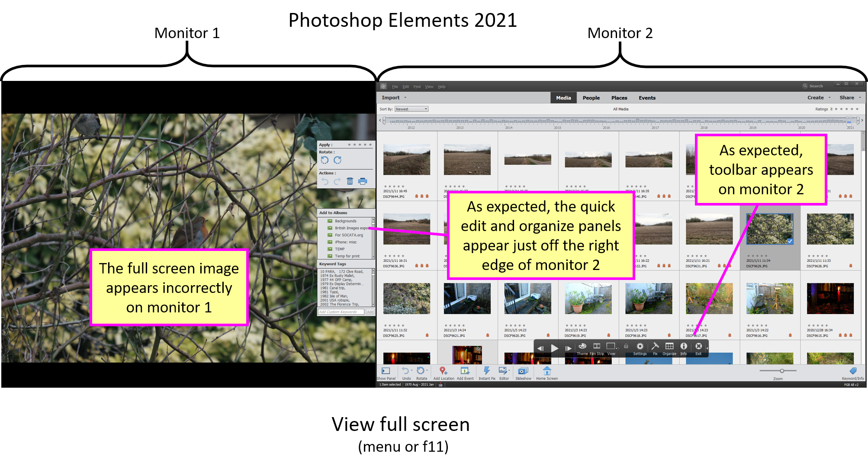
Task: Apply Instant Fix to the selected photo
Action: pyautogui.click(x=487, y=371)
